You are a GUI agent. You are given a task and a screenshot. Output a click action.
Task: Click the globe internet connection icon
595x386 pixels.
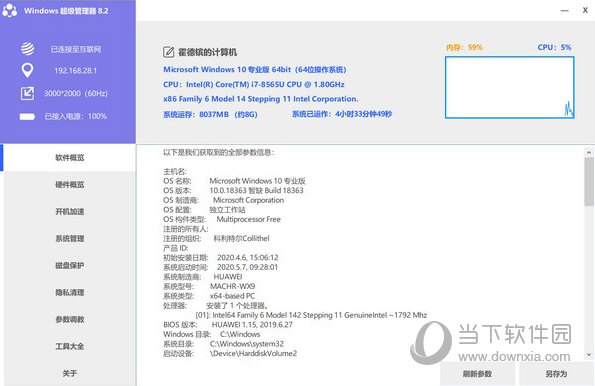27,49
